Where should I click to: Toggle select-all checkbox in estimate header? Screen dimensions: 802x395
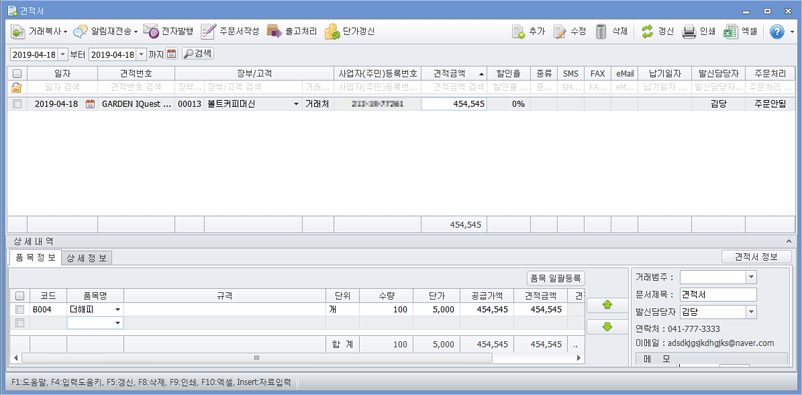(x=17, y=74)
